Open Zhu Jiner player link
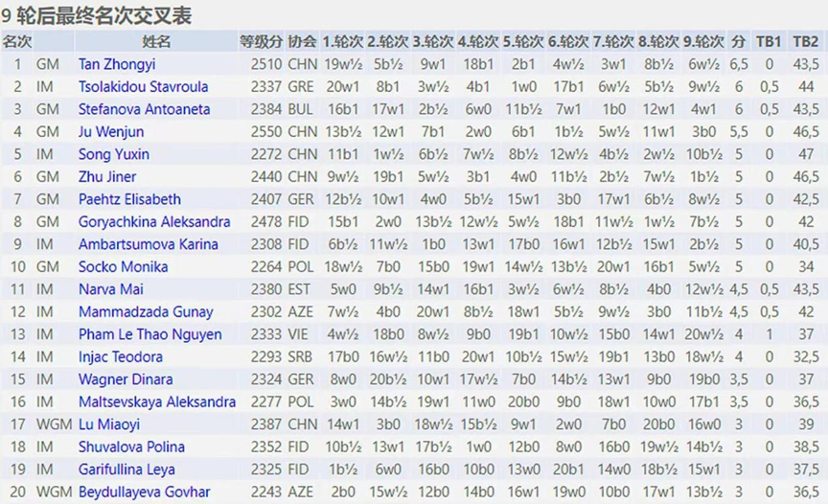828x504 pixels. point(107,177)
